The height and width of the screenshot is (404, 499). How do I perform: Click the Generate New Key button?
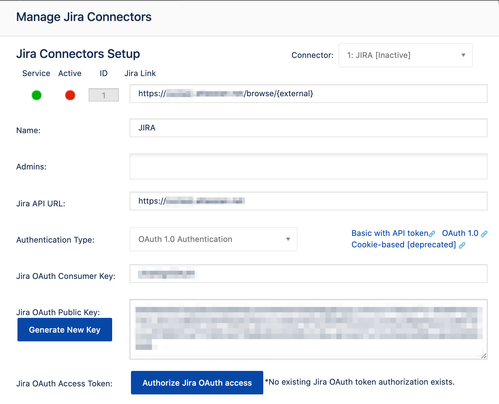coord(65,330)
